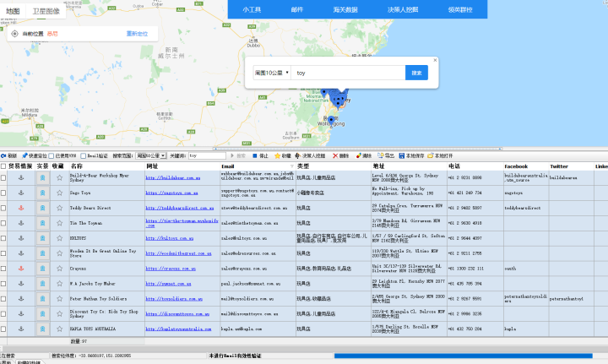This screenshot has height=364, width=608.
Task: Sort by the 类型 column header
Action: click(x=333, y=166)
